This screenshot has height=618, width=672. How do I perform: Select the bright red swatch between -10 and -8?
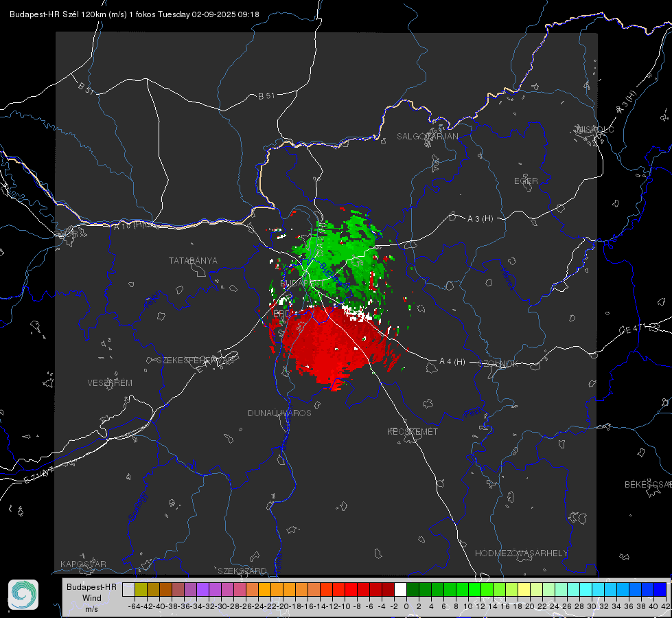coord(351,589)
